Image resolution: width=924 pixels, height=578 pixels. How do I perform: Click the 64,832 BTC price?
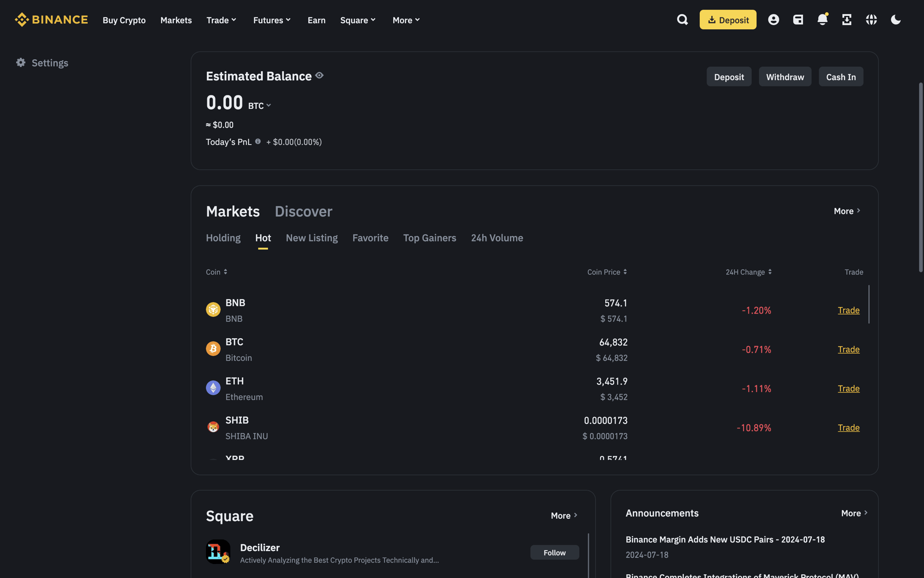(x=613, y=342)
